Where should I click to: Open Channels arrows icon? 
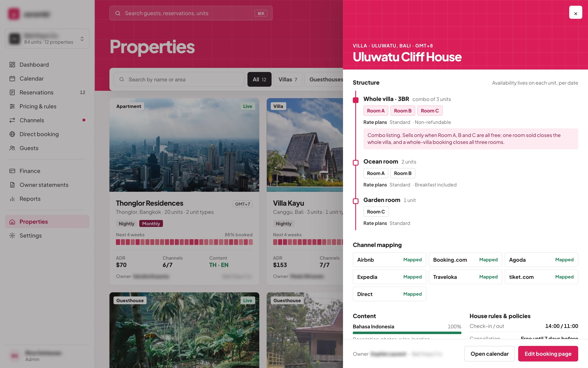point(12,120)
